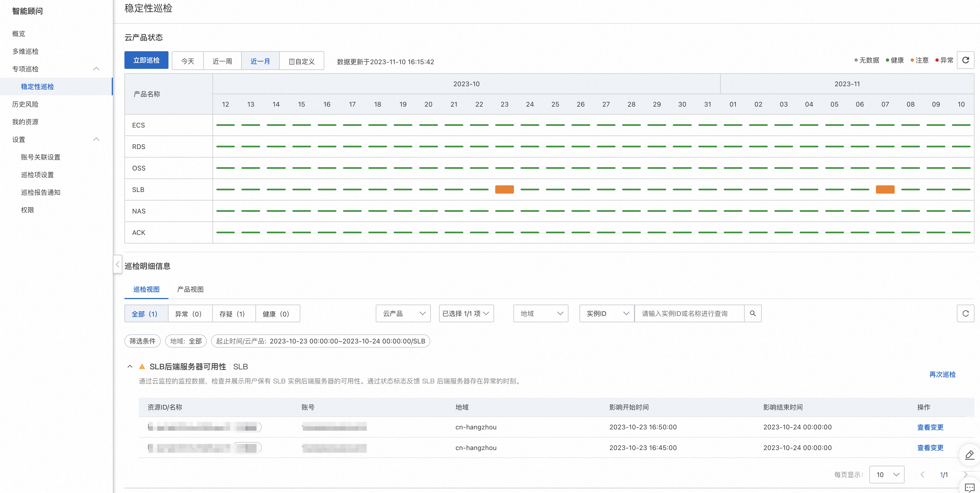Filter by 健康 (0)
The width and height of the screenshot is (980, 493).
277,314
